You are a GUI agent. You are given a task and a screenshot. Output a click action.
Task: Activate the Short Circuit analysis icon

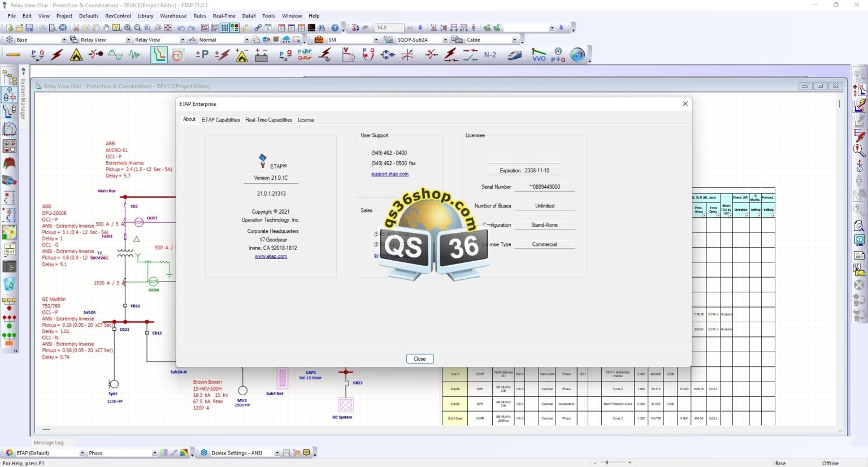[x=57, y=55]
